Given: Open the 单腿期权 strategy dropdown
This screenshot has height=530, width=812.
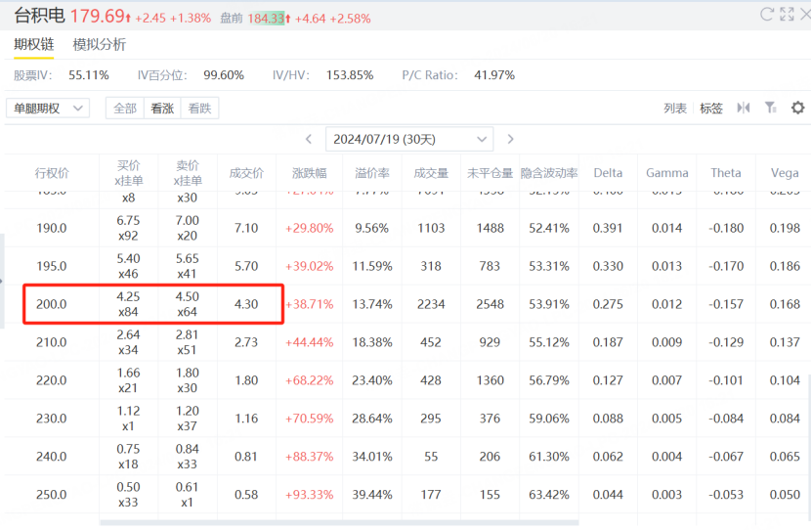Looking at the screenshot, I should tap(48, 109).
